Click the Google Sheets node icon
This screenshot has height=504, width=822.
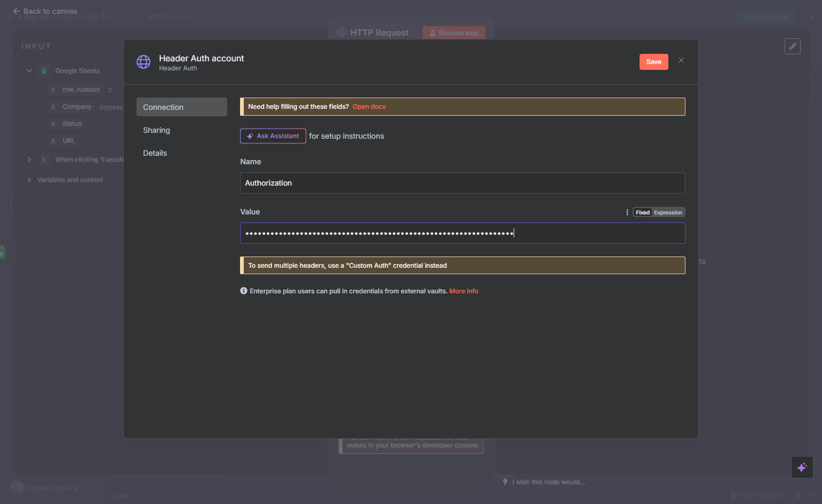[x=44, y=71]
